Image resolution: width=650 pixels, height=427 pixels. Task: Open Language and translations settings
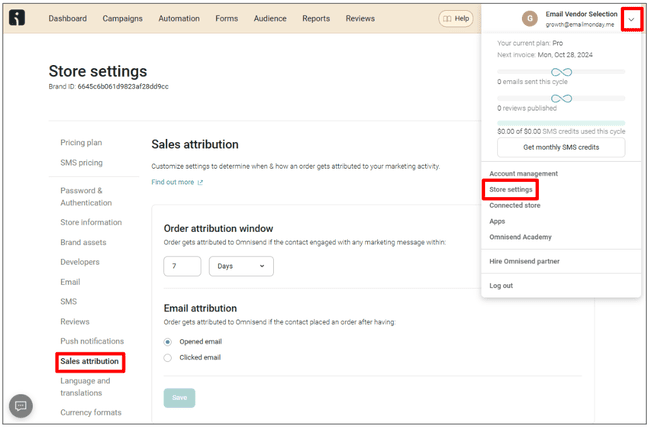pyautogui.click(x=85, y=387)
